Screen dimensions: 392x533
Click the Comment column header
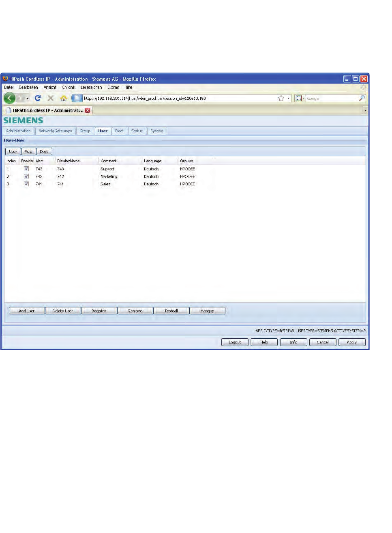tap(109, 161)
